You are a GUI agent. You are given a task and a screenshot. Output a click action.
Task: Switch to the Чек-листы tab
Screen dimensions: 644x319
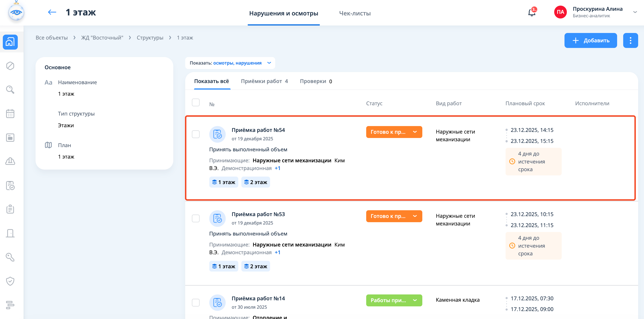click(x=355, y=13)
